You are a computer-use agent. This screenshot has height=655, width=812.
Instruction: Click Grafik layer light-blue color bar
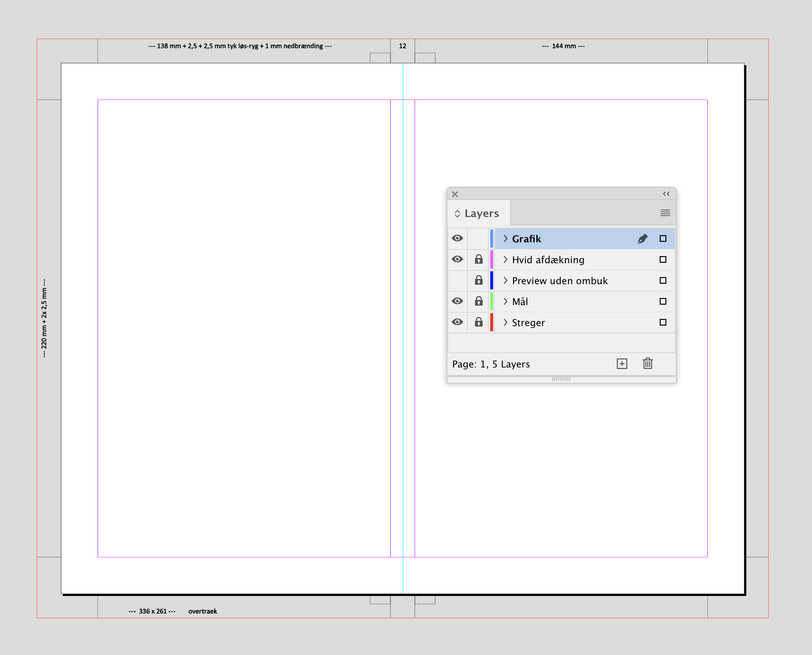(x=492, y=238)
